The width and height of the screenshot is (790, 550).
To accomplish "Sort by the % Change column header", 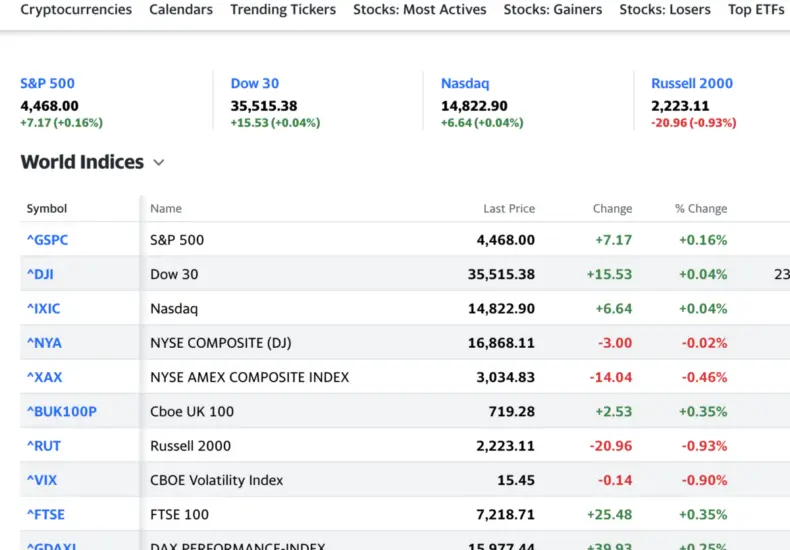I will pyautogui.click(x=701, y=209).
